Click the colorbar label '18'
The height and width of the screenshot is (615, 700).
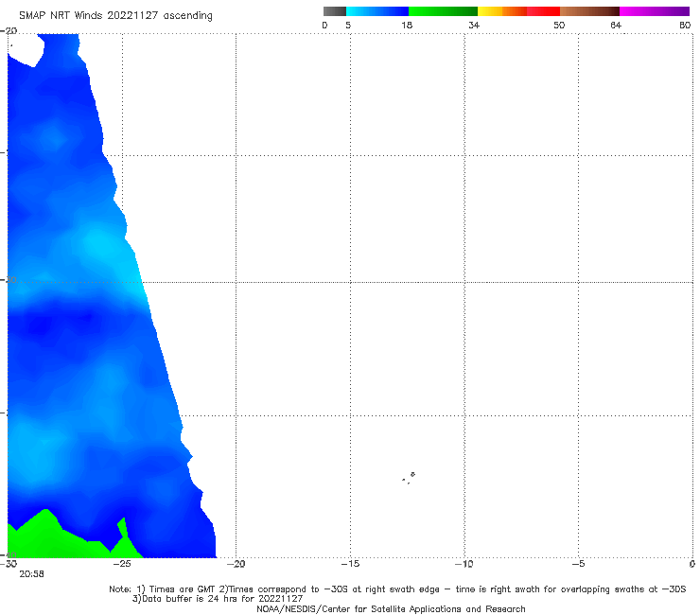point(407,26)
